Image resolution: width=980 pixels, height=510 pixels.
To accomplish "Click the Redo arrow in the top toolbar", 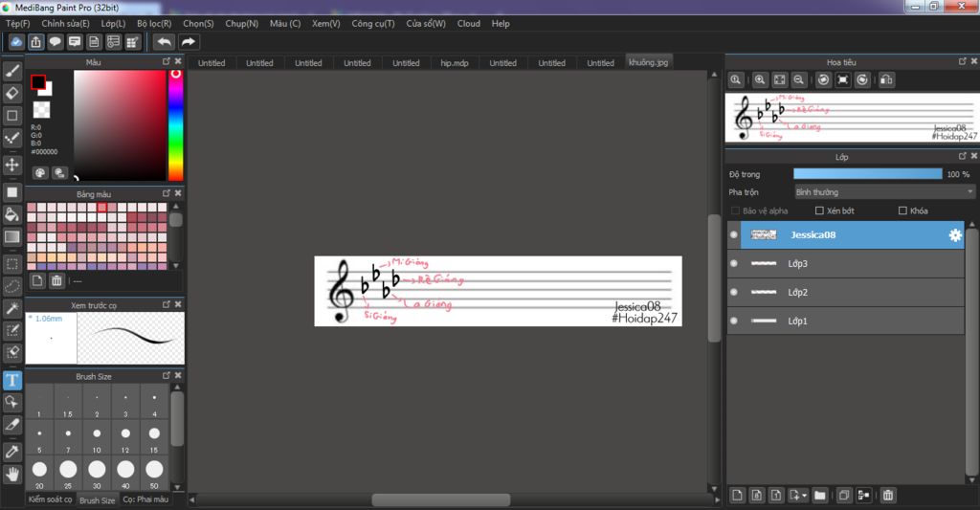I will coord(188,42).
